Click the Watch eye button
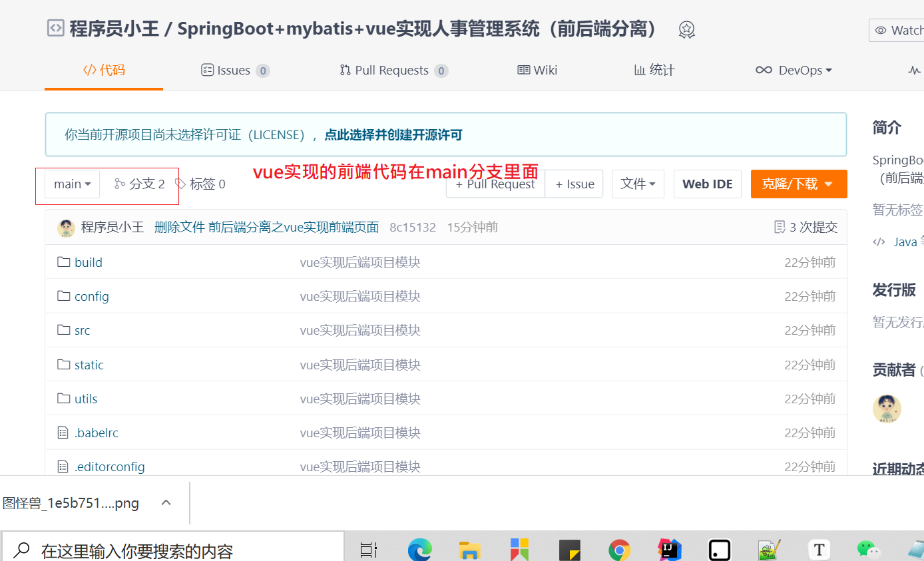This screenshot has width=924, height=561. [897, 31]
